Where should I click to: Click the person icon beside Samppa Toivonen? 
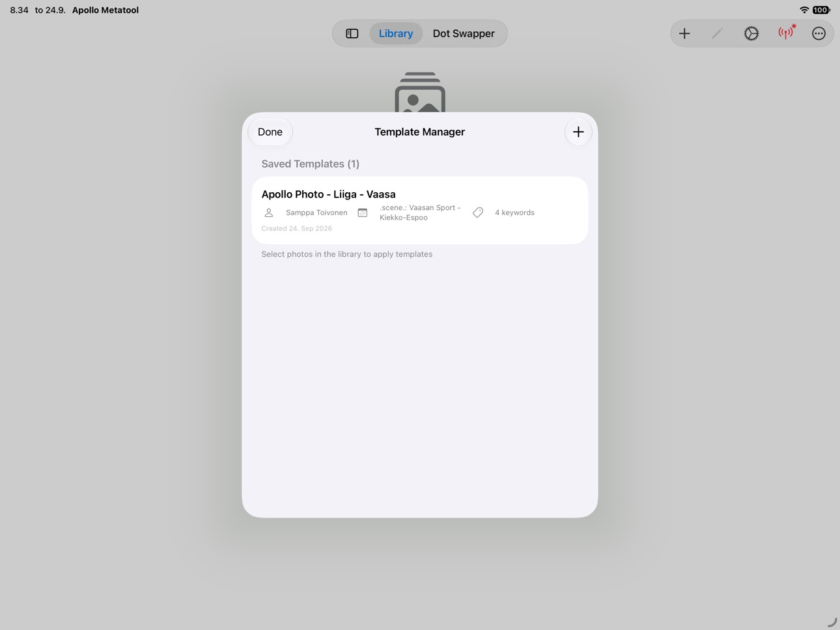269,212
